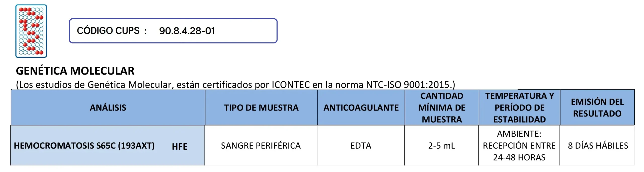Click the NTC-ISO 9001:2015 norm text

(x=408, y=85)
